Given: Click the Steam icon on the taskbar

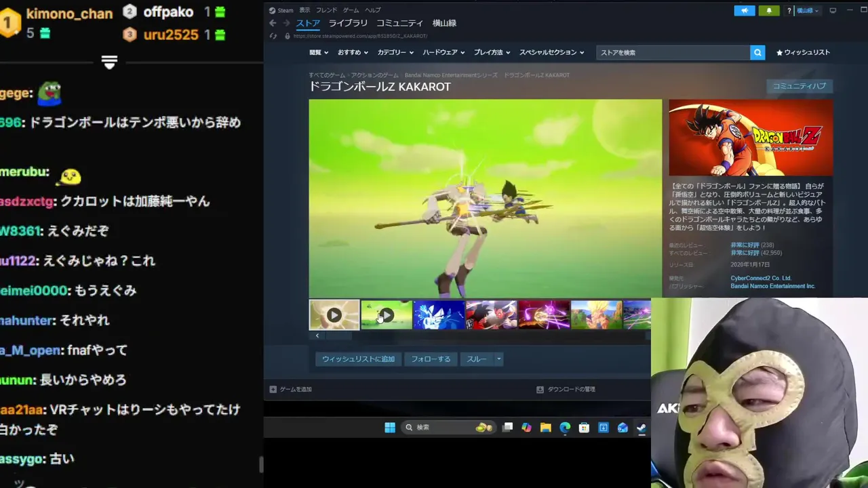Looking at the screenshot, I should pos(641,428).
